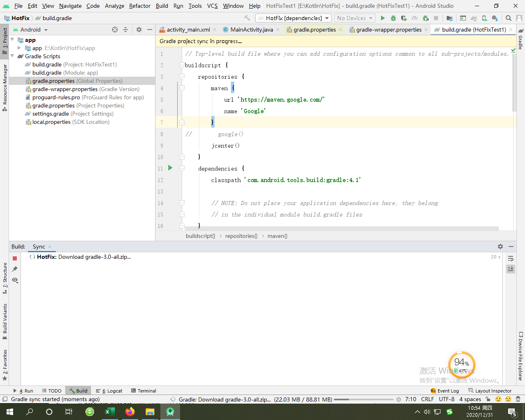Switch to the activity_main.xml tab

[x=188, y=30]
